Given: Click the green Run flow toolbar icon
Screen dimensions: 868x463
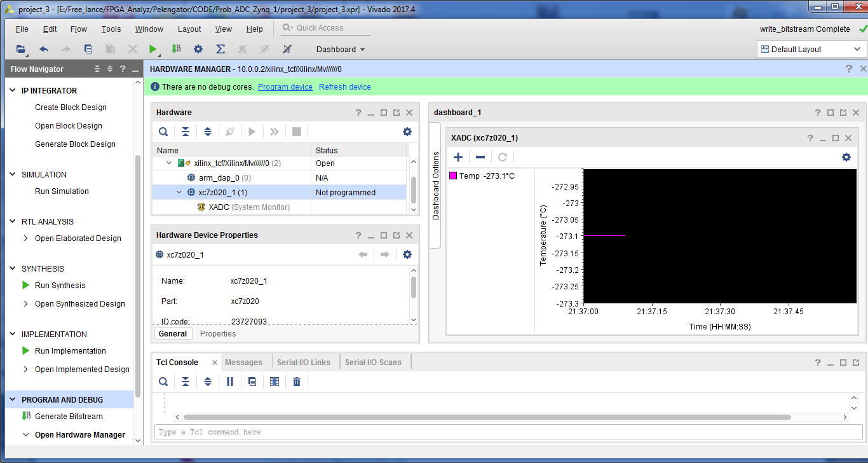Looking at the screenshot, I should pos(153,49).
